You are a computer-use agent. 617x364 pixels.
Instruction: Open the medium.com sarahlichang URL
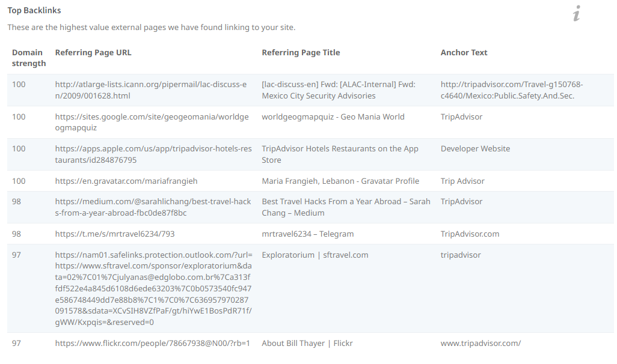153,207
